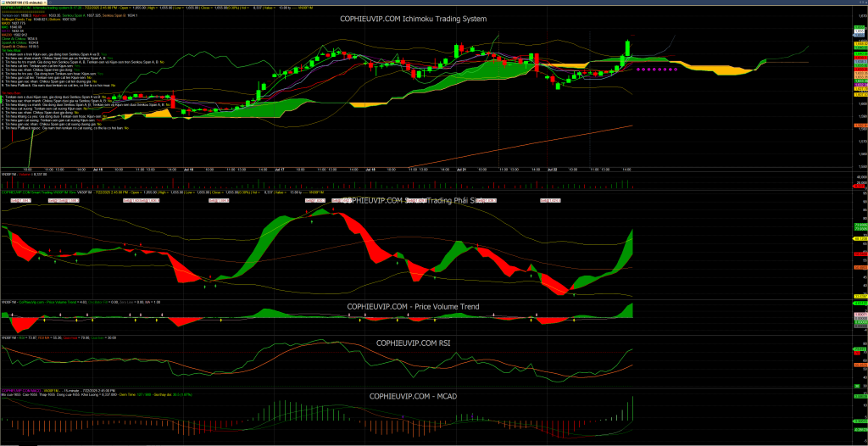Click sell signal 7 'gan cat xuong'
The image size is (868, 446).
[52, 120]
